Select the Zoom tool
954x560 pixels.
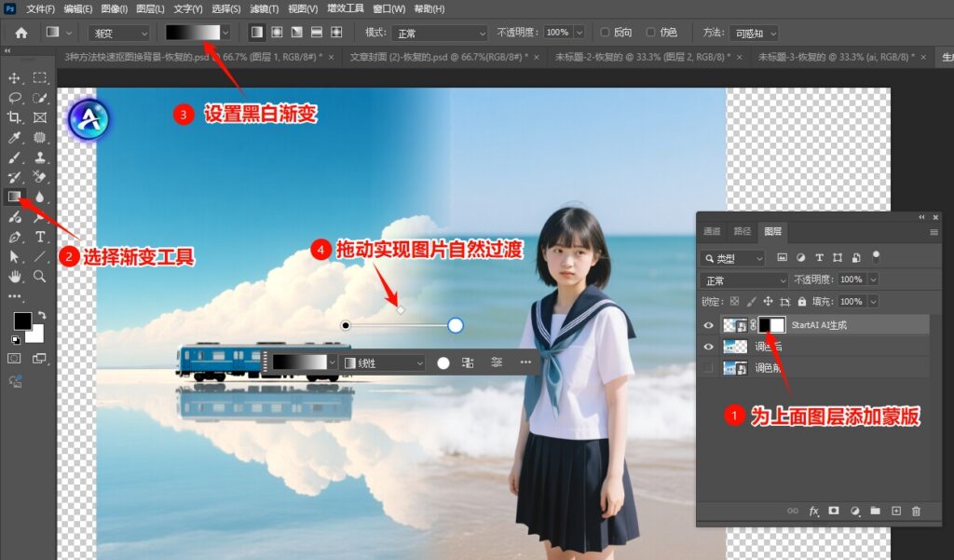coord(39,276)
